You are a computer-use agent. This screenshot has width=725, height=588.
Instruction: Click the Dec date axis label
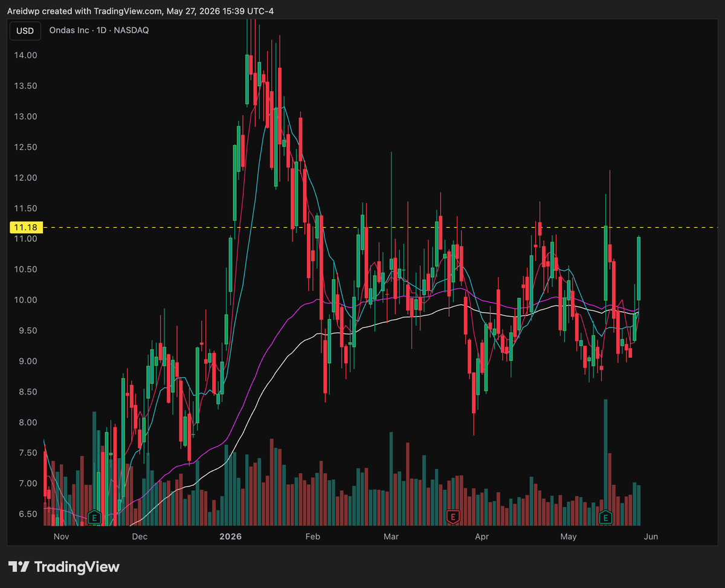pos(140,537)
